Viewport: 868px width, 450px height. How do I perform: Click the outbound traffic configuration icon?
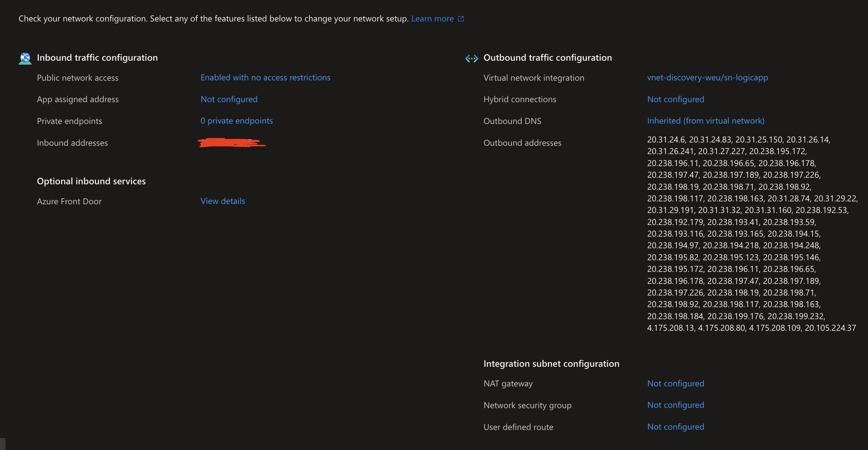click(471, 57)
